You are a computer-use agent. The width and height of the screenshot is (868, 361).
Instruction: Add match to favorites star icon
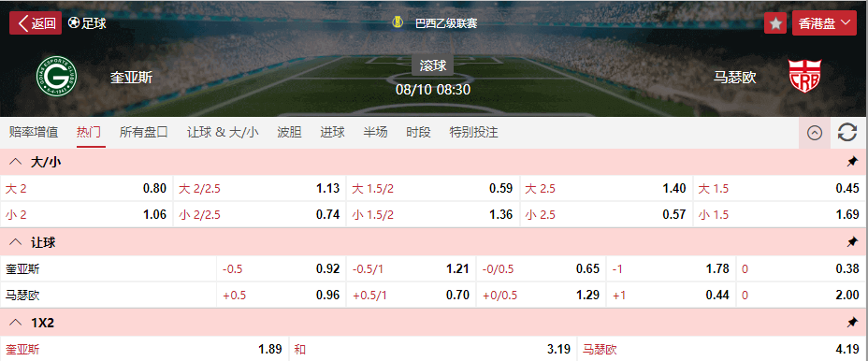point(775,23)
